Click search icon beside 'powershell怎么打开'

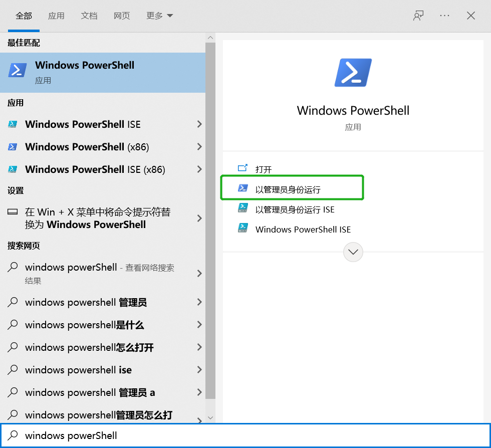click(13, 347)
